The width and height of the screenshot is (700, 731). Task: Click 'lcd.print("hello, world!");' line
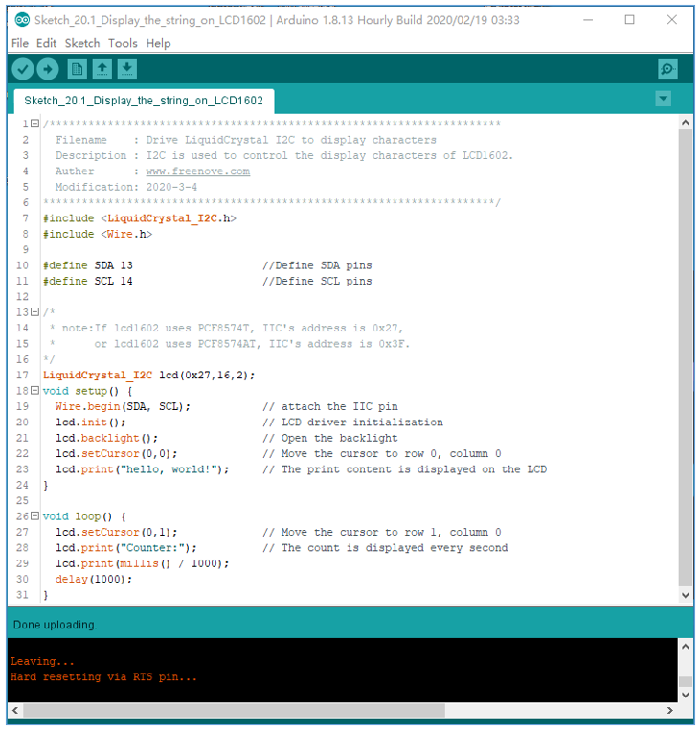click(143, 469)
